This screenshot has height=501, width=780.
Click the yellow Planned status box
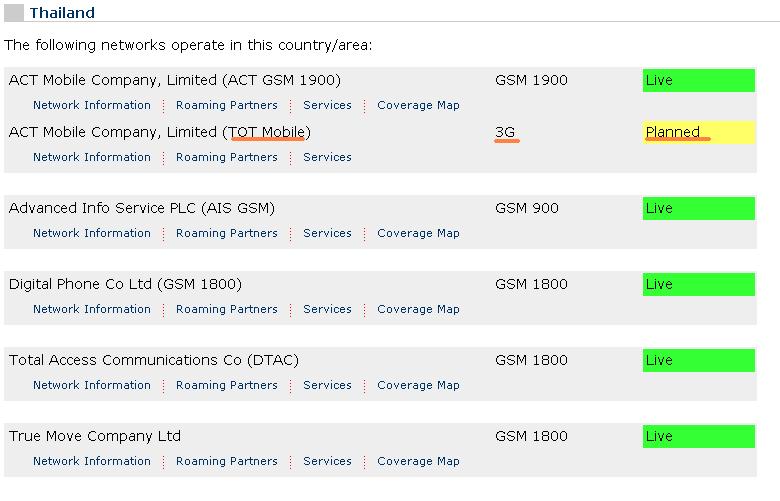(x=698, y=132)
